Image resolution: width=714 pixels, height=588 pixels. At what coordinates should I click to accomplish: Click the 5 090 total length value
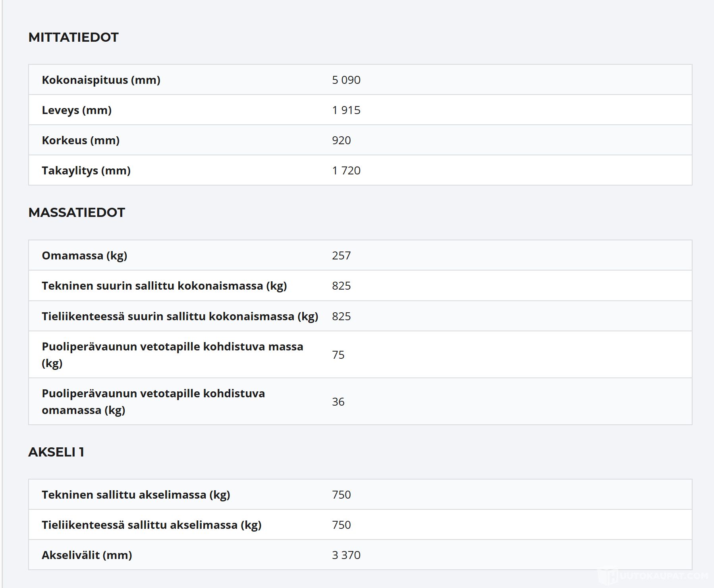click(346, 80)
